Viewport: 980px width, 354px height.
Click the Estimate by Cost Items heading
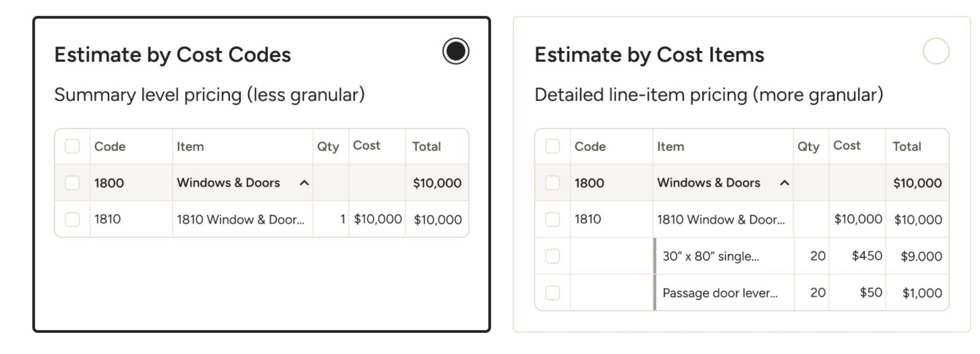coord(649,55)
